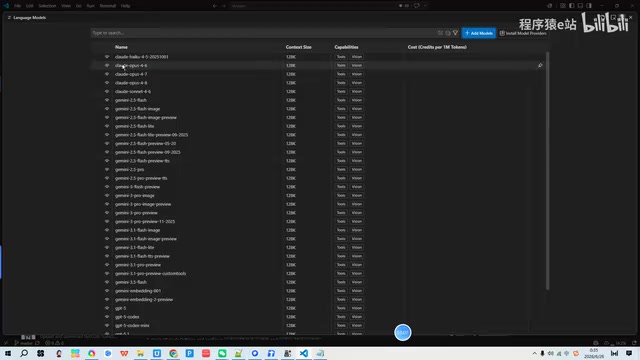Toggle visibility of claude-opus-4-7 model

coord(107,74)
